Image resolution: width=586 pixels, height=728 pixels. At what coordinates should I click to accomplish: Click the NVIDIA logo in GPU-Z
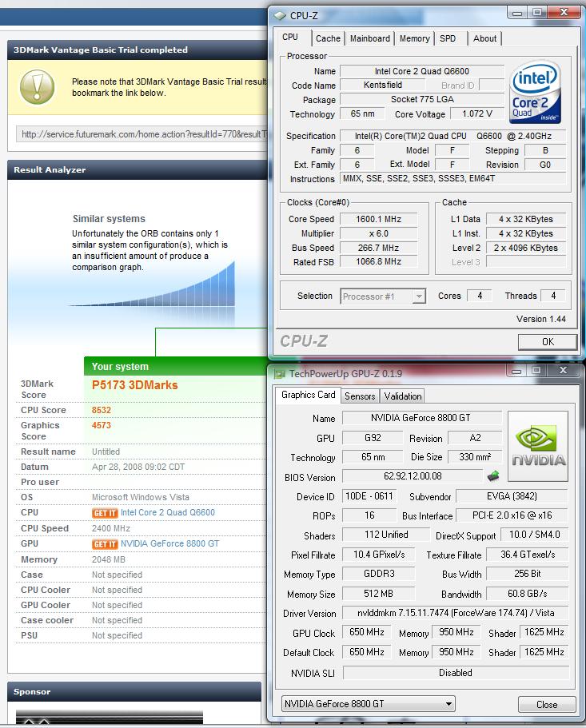point(538,446)
